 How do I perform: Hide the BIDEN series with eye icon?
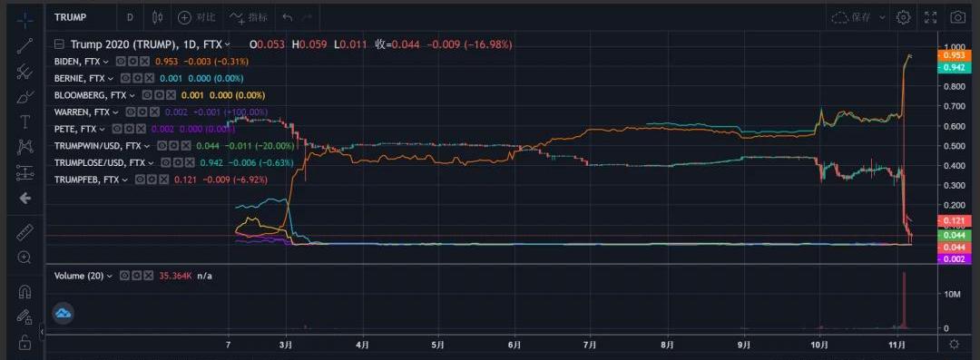122,62
